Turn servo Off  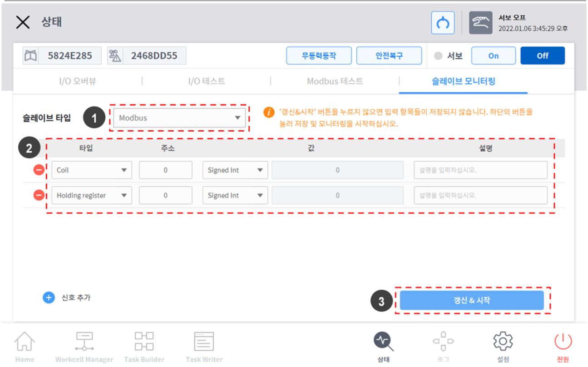pyautogui.click(x=543, y=55)
